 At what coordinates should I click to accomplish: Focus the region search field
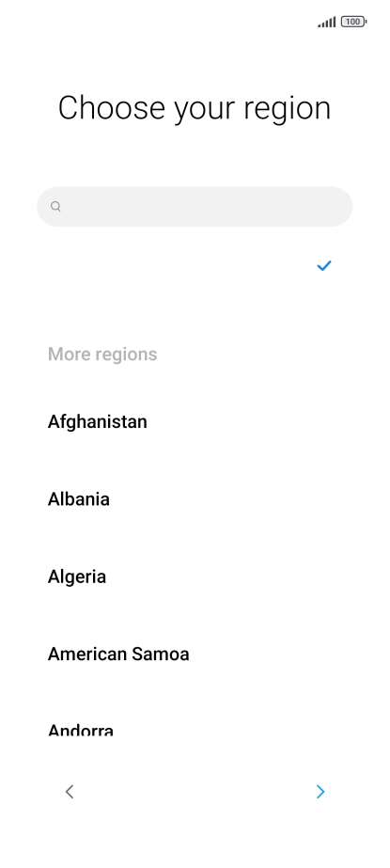pyautogui.click(x=195, y=207)
